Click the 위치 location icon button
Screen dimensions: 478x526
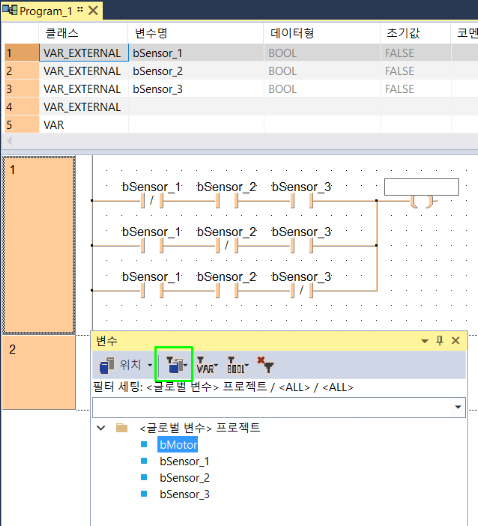coord(107,365)
